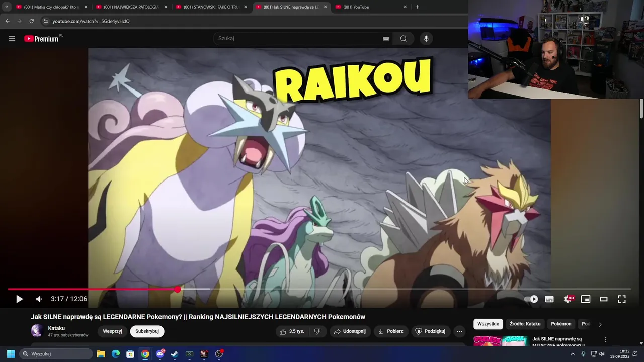Open the system tray volume control
Viewport: 644px width, 362px height.
pos(601,354)
